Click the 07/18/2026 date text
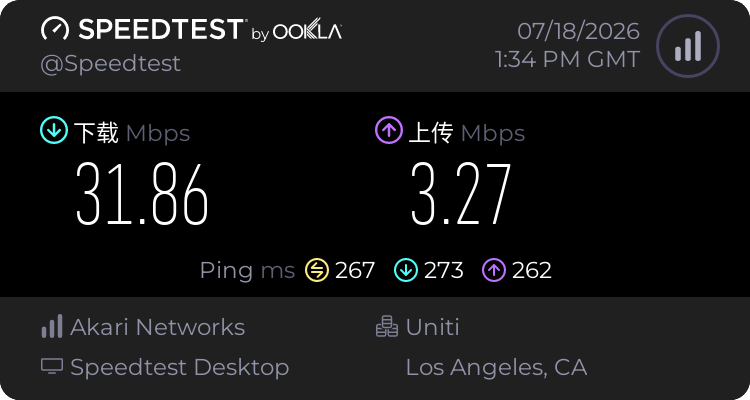This screenshot has height=400, width=750. [x=578, y=32]
